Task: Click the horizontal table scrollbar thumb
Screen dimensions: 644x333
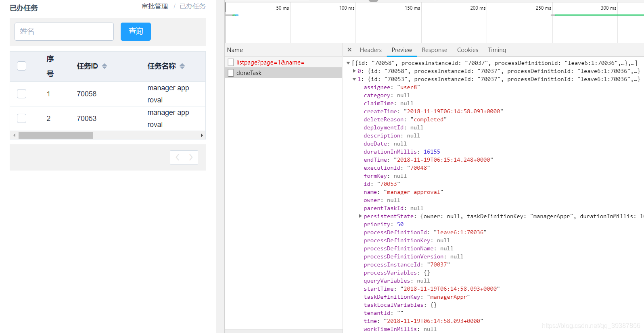Action: [56, 135]
